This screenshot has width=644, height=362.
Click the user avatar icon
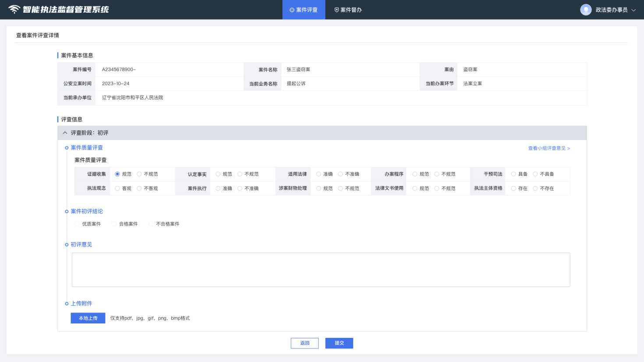tap(586, 10)
